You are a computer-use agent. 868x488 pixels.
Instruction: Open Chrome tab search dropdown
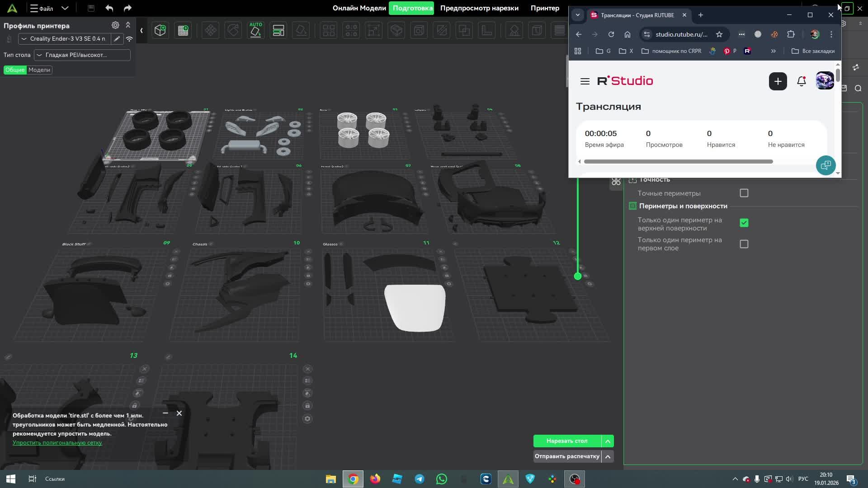(x=578, y=15)
